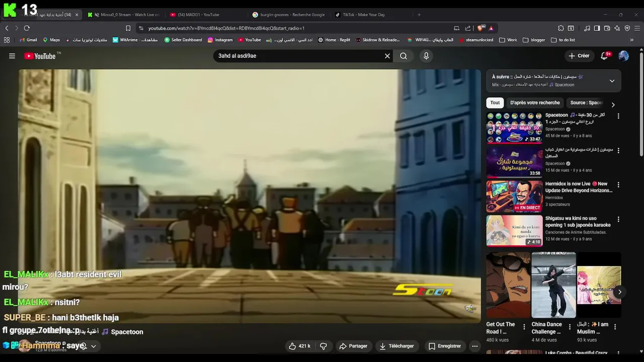Select the Tout filter chip

coord(495,103)
